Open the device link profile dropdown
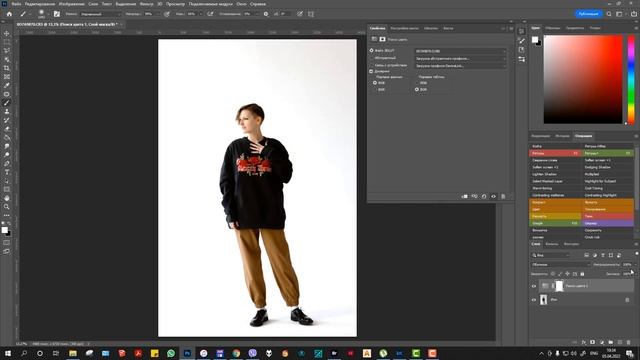 tap(460, 66)
